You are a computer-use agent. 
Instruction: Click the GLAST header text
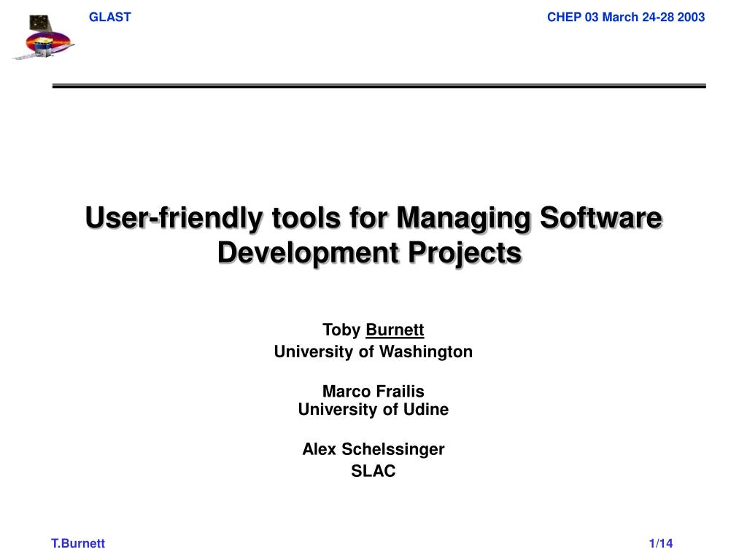coord(109,17)
